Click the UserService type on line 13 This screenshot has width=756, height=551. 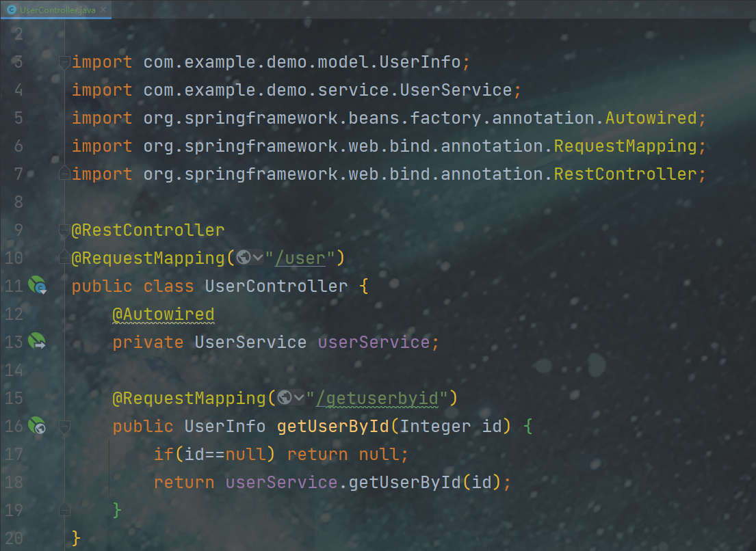pyautogui.click(x=250, y=342)
